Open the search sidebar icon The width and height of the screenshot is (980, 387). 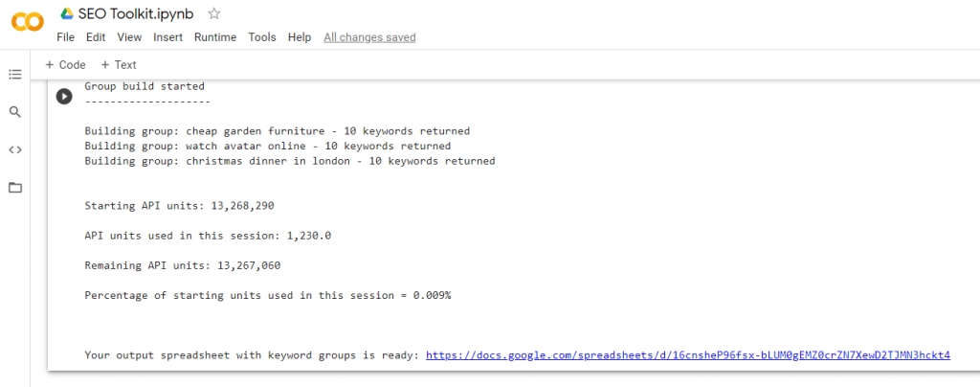pyautogui.click(x=15, y=112)
